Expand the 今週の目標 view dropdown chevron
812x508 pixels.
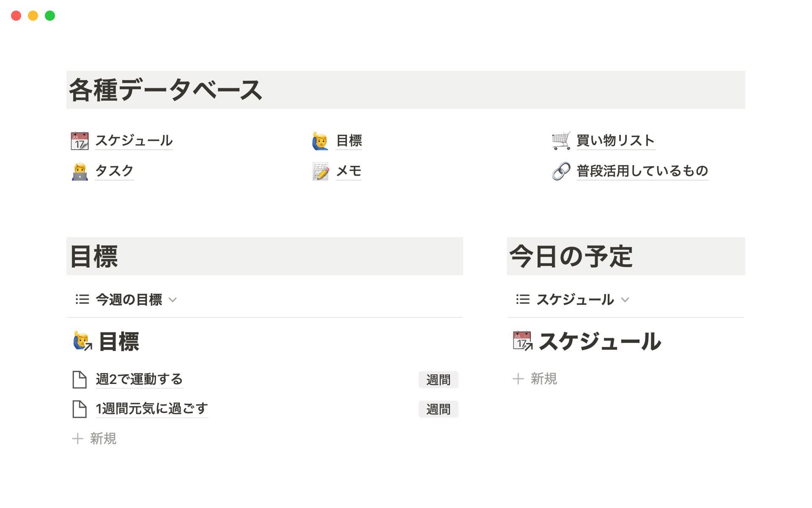pyautogui.click(x=173, y=300)
